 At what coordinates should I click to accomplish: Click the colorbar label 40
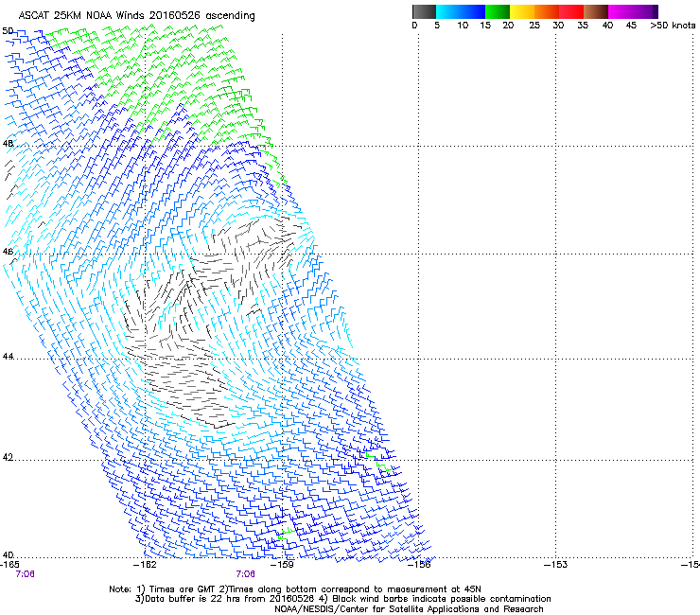pyautogui.click(x=607, y=26)
